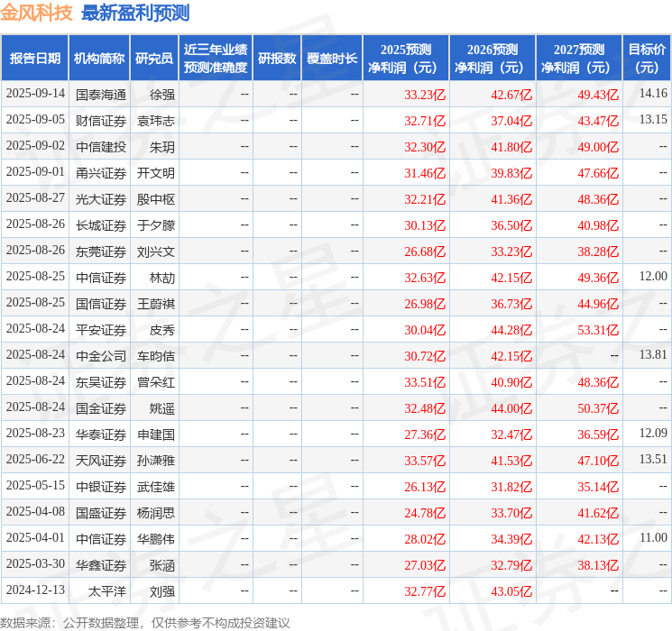
Task: Click target price 14.16
Action: (x=653, y=93)
